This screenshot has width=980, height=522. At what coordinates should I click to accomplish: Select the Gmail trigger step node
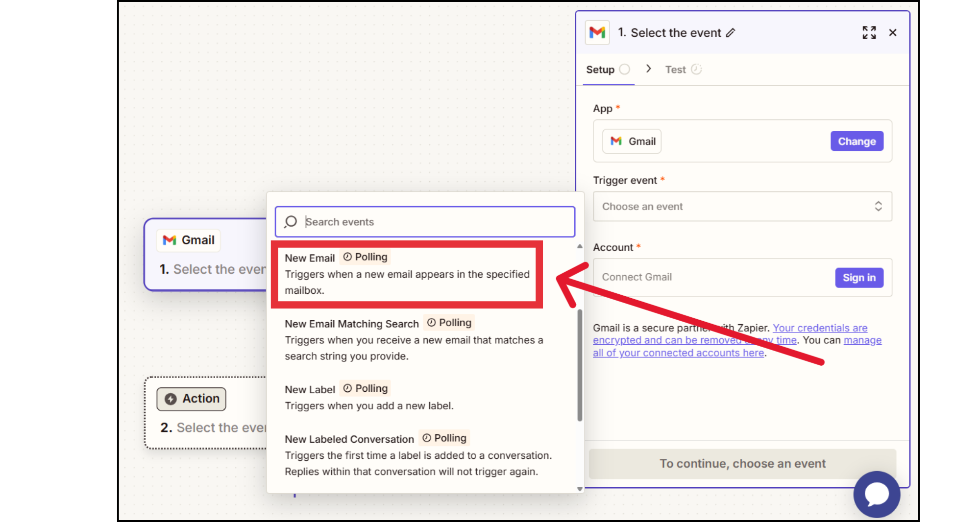tap(206, 255)
